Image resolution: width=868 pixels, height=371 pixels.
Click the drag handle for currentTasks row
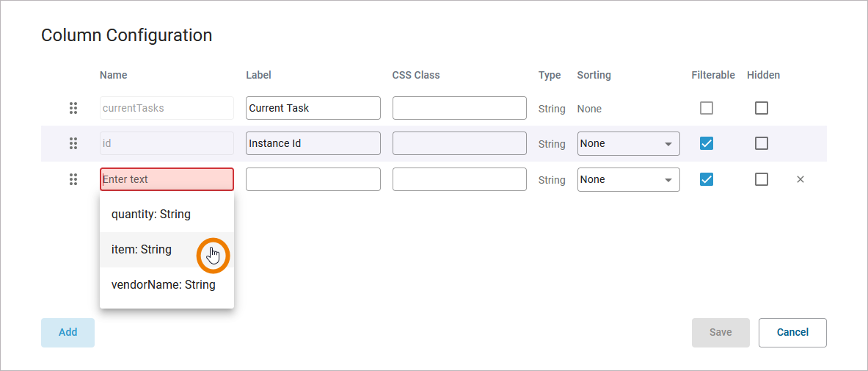tap(73, 108)
